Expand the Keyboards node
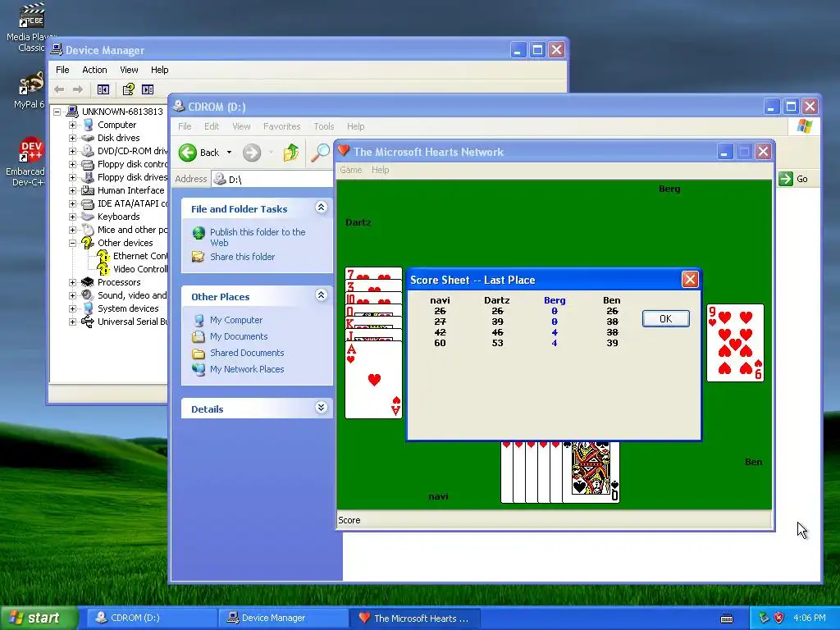This screenshot has height=630, width=840. tap(72, 217)
